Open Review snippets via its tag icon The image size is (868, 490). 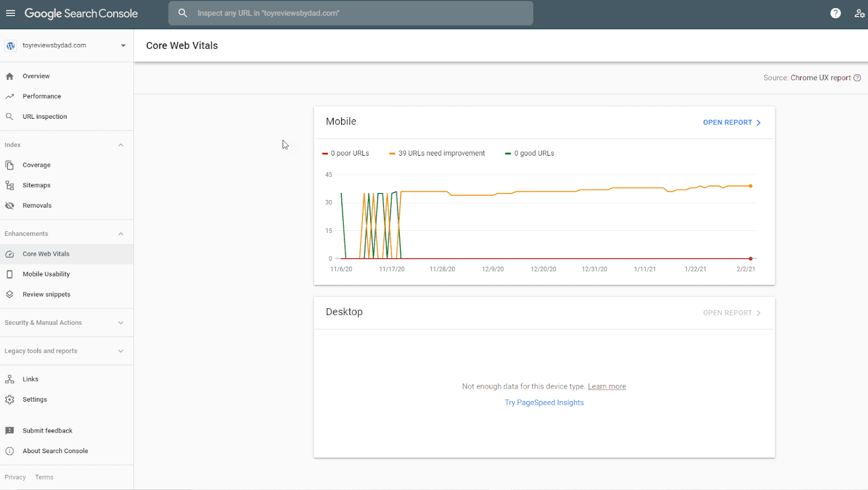(10, 294)
